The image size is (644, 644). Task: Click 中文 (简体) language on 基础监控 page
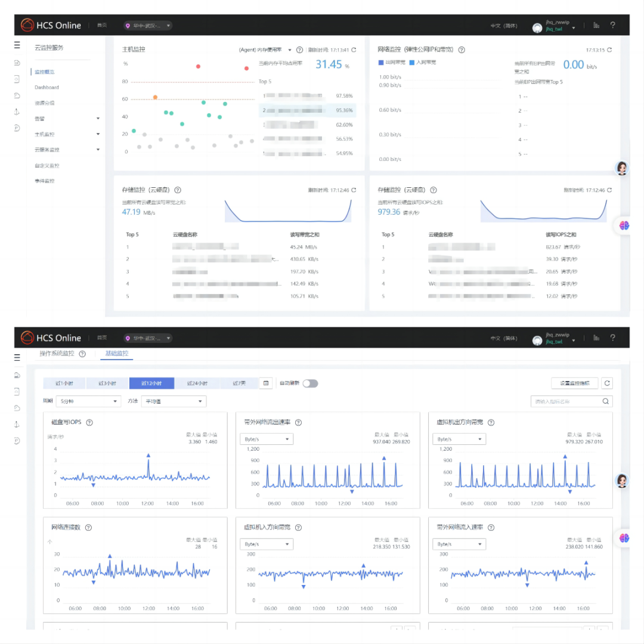503,338
